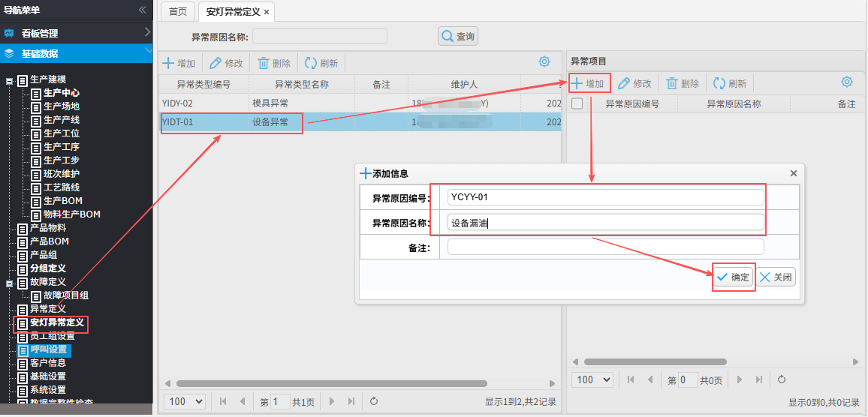Collapse navigation menu with double-arrow icon

142,10
